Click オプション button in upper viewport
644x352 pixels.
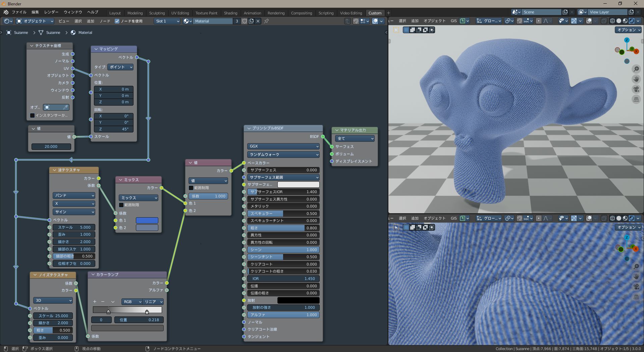point(628,30)
